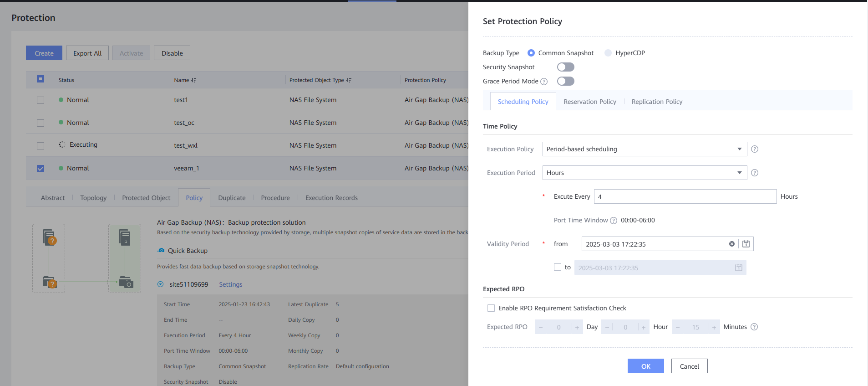
Task: Click the Cancel button
Action: pos(689,366)
